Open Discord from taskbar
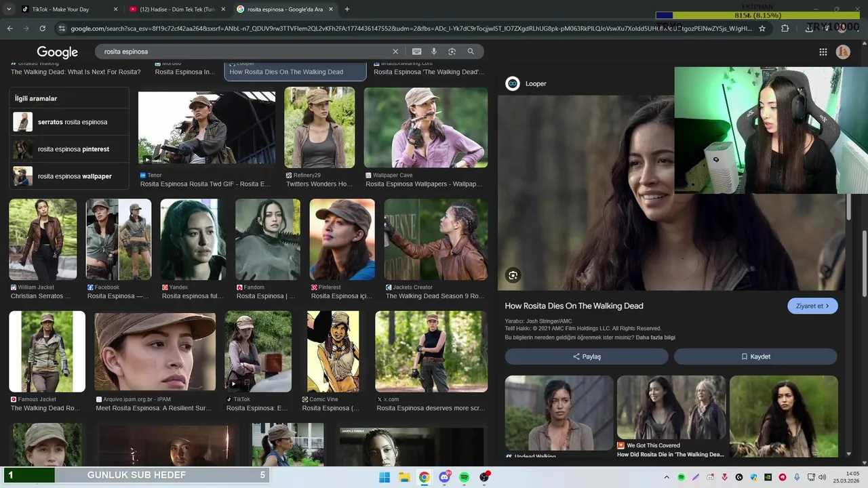This screenshot has height=488, width=868. (445, 477)
